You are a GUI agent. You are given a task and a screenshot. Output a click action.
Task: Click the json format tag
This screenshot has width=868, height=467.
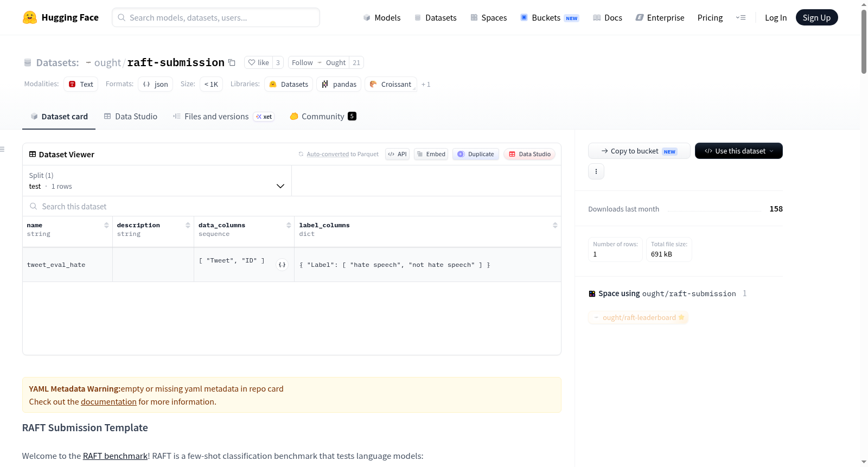pos(155,84)
